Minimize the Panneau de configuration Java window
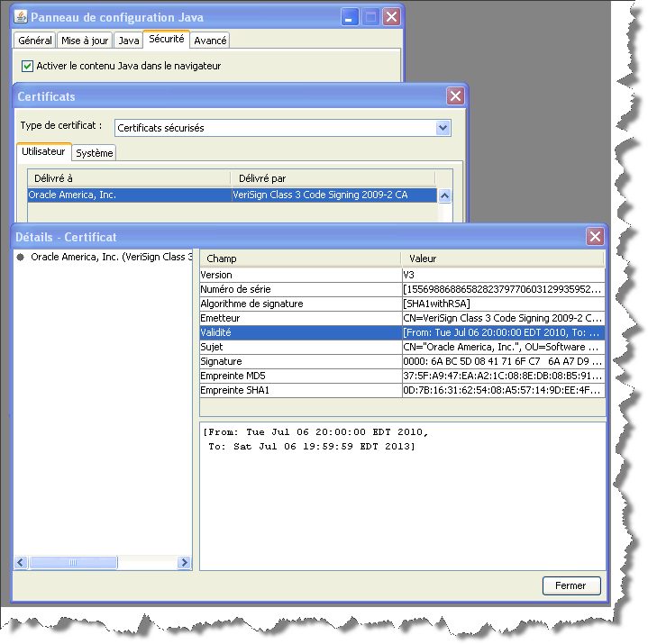 pos(349,17)
